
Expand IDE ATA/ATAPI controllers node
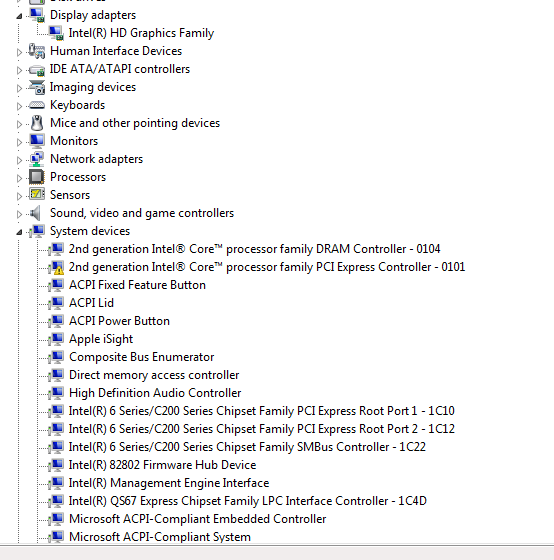click(x=19, y=70)
